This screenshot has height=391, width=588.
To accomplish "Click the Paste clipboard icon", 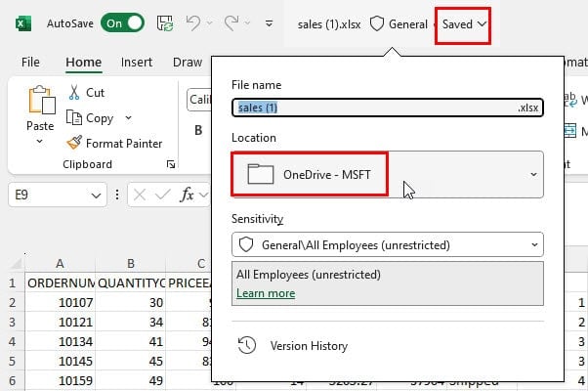I will coord(41,100).
